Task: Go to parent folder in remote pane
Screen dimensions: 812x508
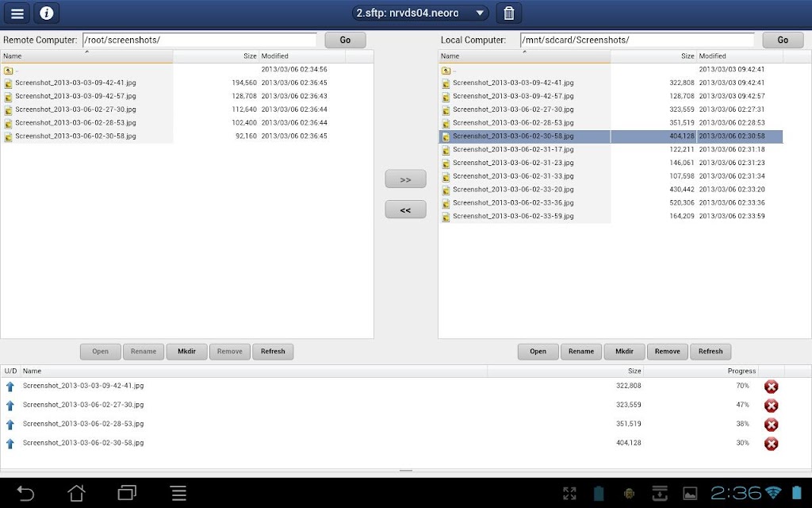Action: [8, 70]
